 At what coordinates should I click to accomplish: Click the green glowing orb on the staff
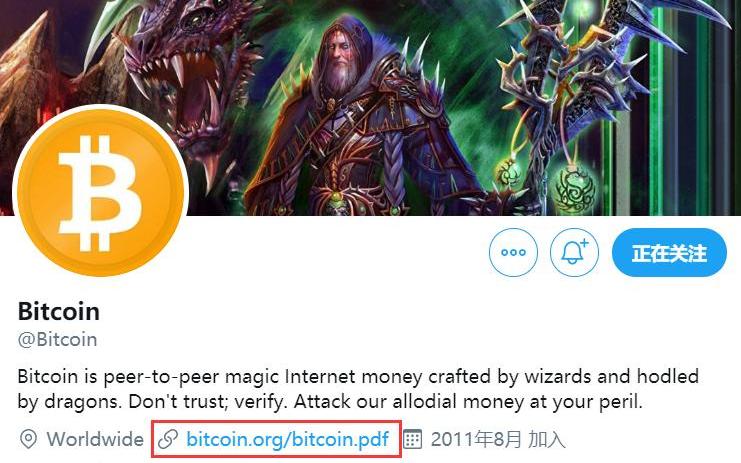point(574,188)
